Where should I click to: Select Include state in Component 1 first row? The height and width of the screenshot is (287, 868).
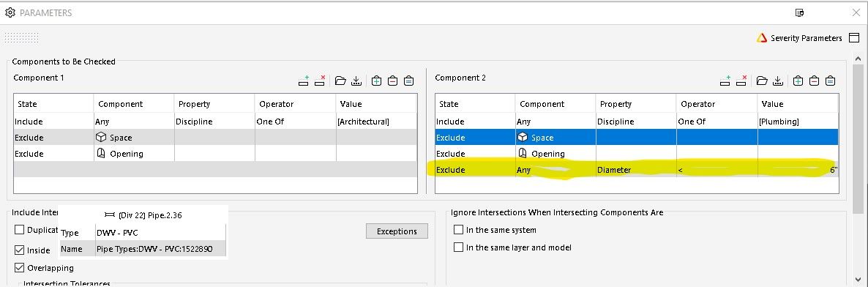tap(53, 122)
